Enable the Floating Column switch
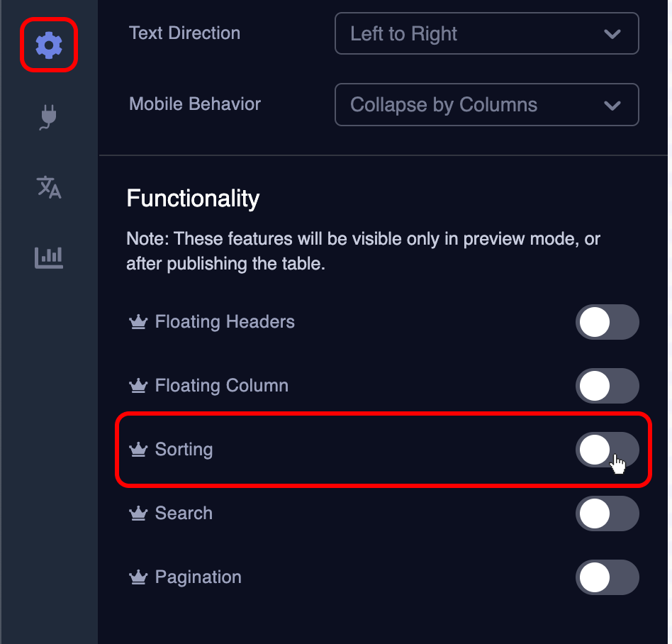Screen dimensions: 672x644 pyautogui.click(x=607, y=386)
